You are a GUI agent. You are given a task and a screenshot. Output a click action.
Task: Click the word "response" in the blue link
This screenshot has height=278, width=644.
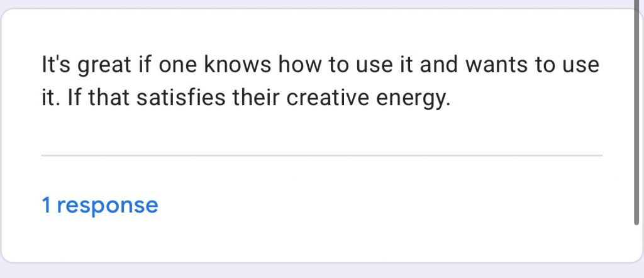(x=107, y=206)
